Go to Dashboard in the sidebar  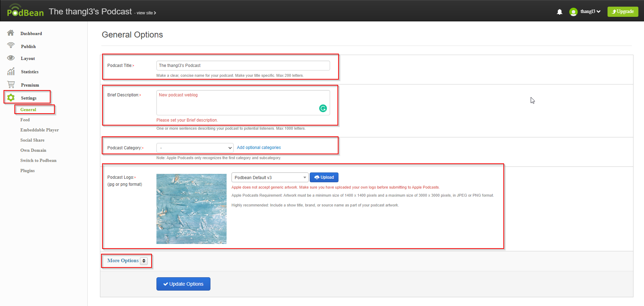31,34
